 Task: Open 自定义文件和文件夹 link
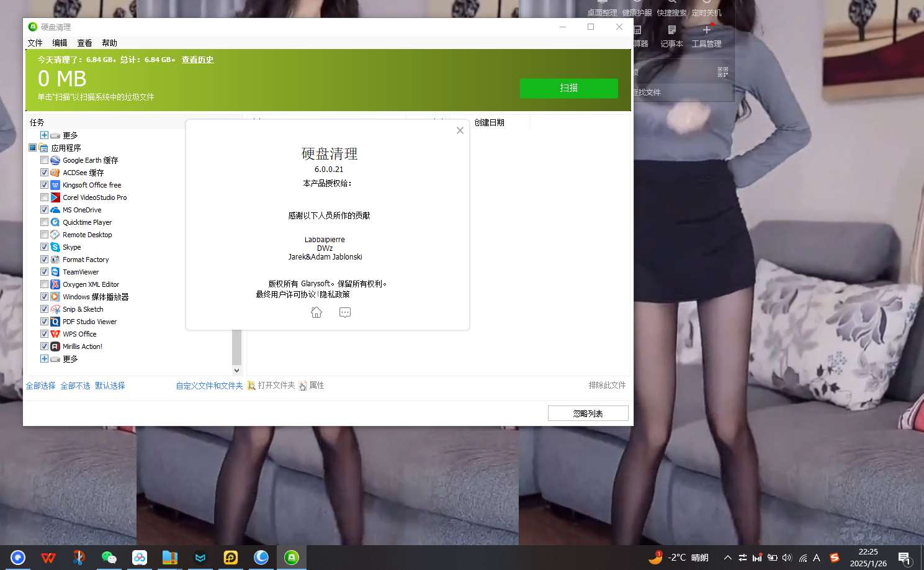point(209,386)
